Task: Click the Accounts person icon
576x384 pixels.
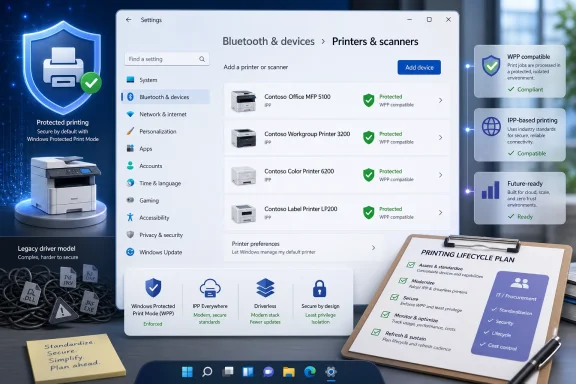Action: [x=130, y=166]
